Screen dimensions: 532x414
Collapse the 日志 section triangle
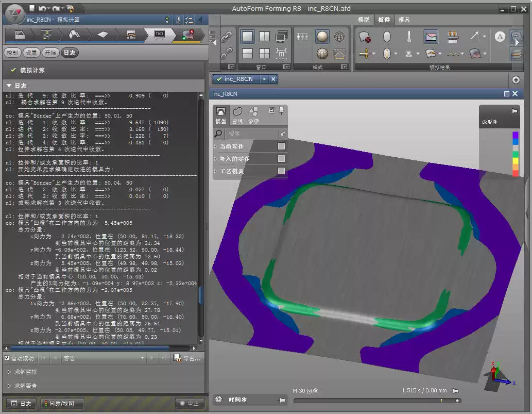point(9,86)
